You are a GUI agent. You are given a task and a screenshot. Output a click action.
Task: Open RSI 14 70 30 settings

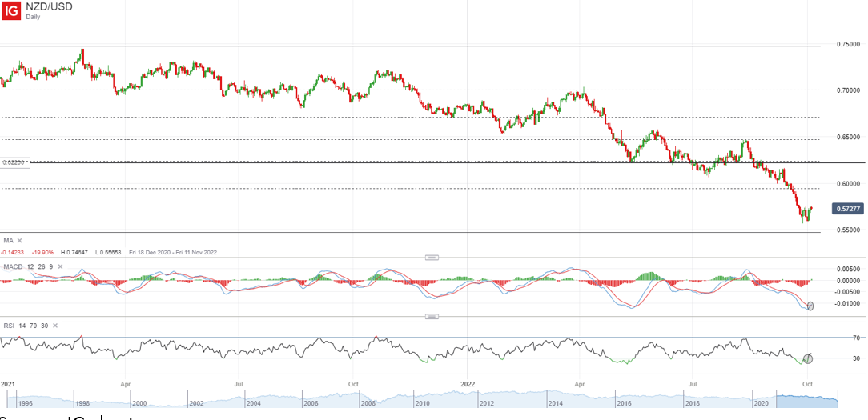26,326
